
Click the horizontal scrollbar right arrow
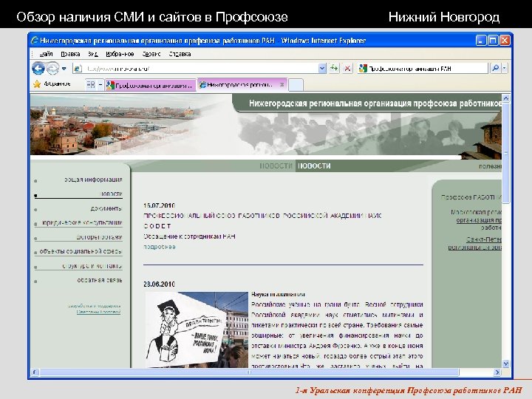[x=497, y=372]
